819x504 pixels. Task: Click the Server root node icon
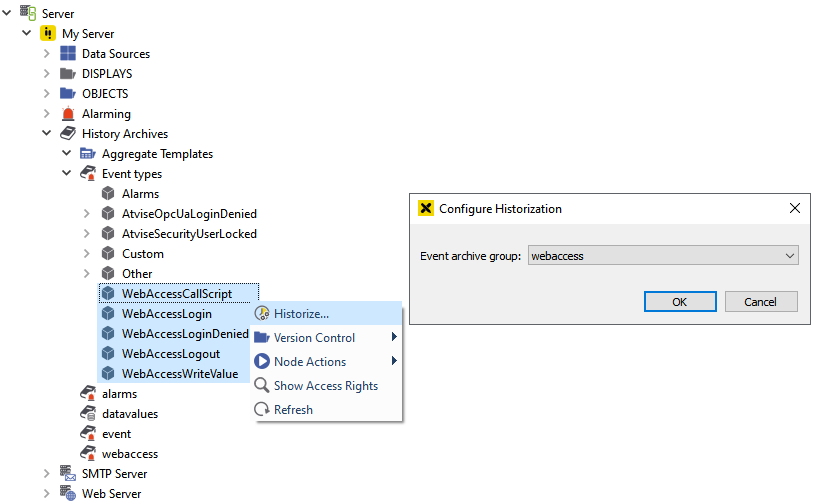(28, 13)
